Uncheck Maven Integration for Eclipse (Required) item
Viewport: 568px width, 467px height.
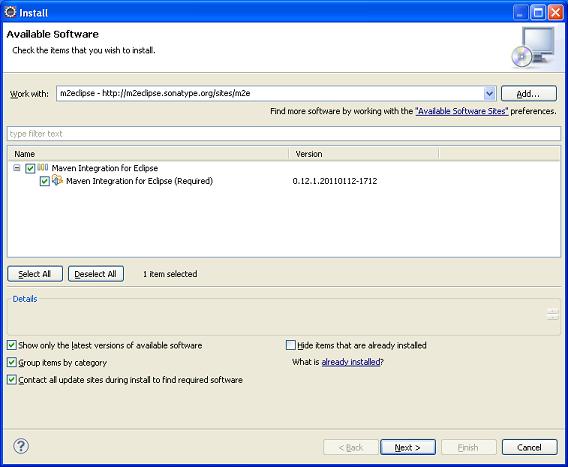(x=45, y=181)
